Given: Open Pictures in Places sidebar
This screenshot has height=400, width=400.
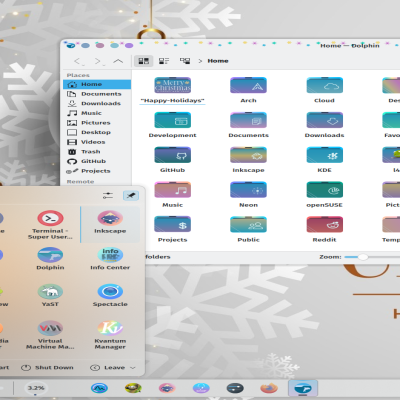Looking at the screenshot, I should pos(97,123).
